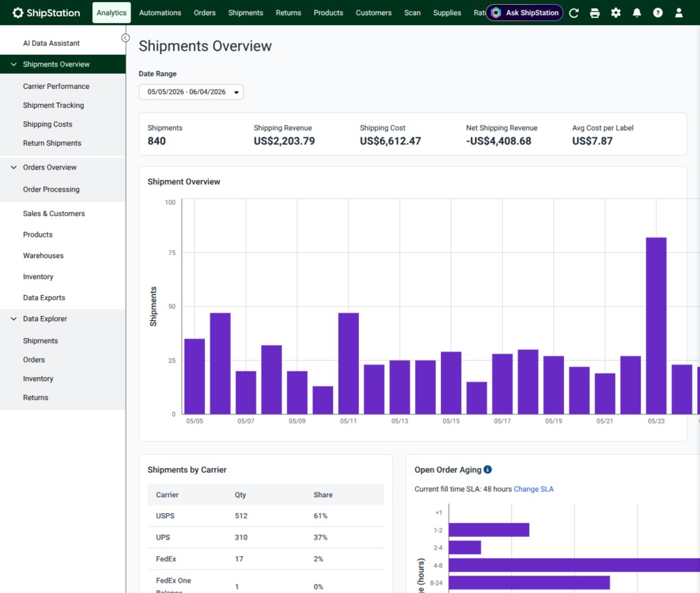Click the 2-4 hours aging bar
This screenshot has height=593, width=700.
coord(465,547)
